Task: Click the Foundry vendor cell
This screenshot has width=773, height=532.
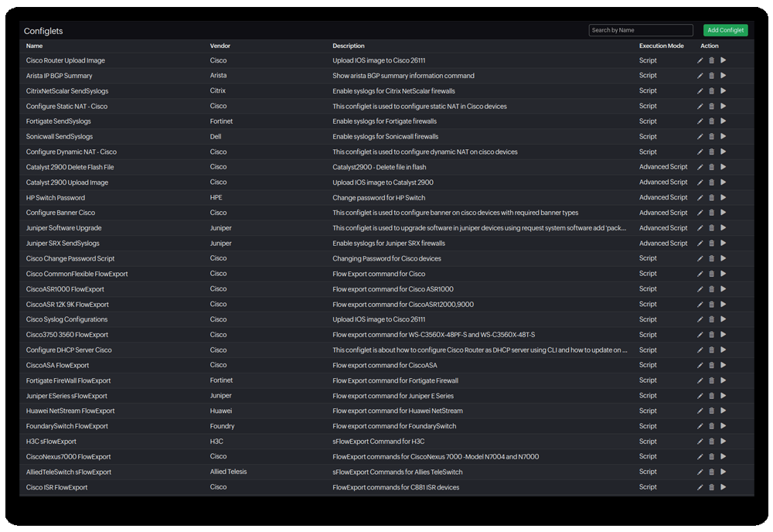Action: point(223,426)
